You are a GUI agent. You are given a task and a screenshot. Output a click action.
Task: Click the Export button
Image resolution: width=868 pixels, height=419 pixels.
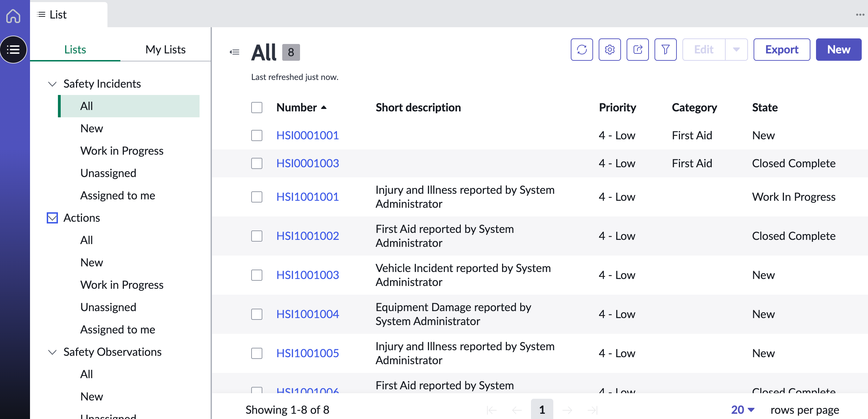coord(782,50)
